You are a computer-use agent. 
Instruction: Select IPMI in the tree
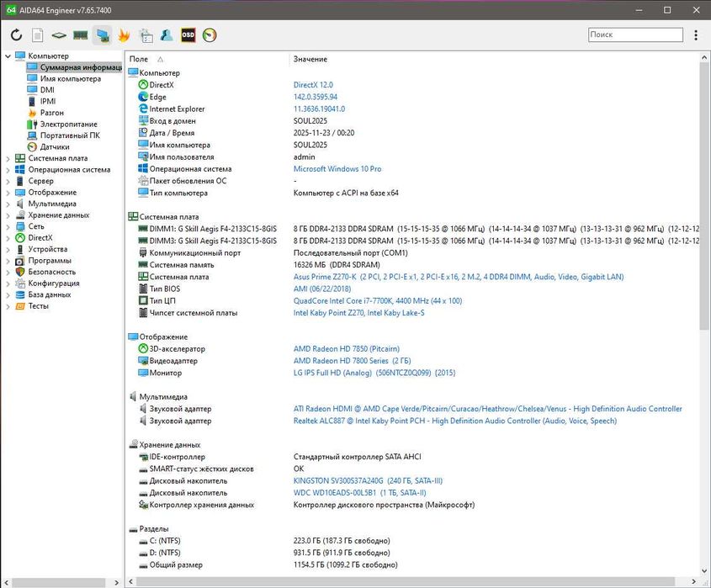[48, 101]
